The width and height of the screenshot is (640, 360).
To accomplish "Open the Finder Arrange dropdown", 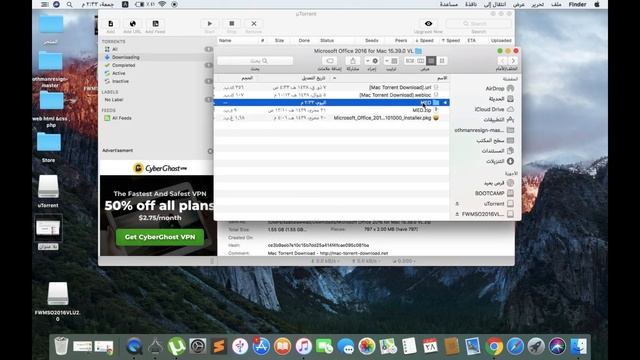I will tap(391, 61).
